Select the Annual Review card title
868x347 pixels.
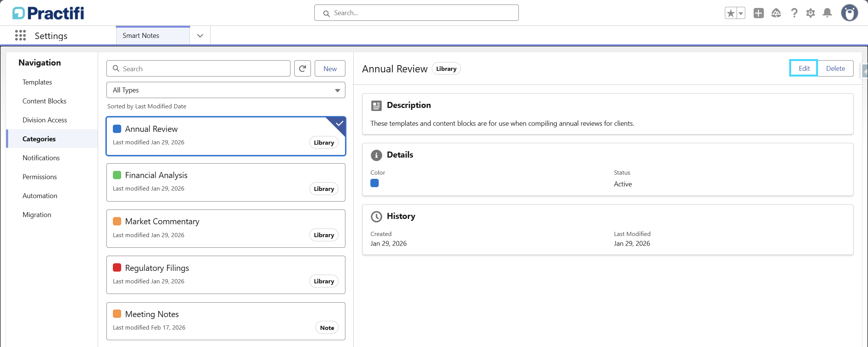pyautogui.click(x=151, y=129)
